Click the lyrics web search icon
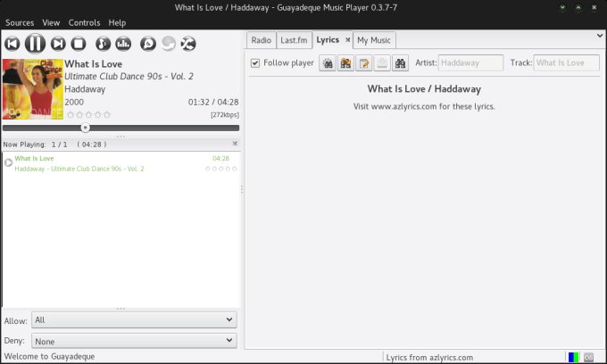 pos(345,63)
